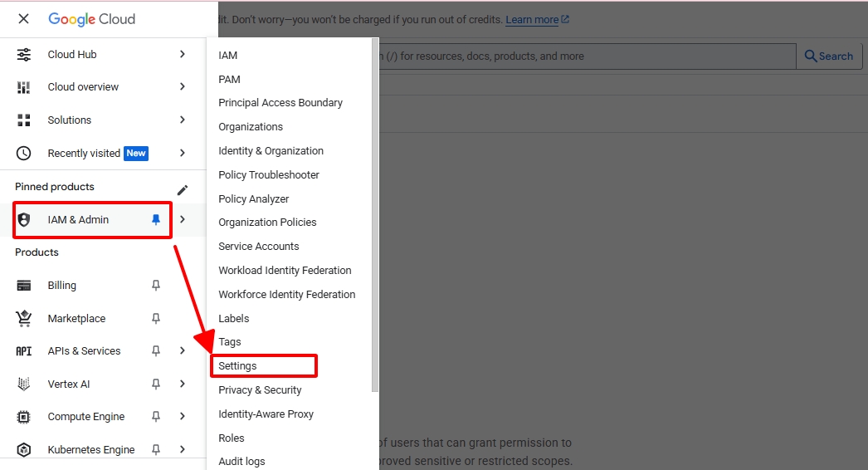Expand Vertex AI submenu chevron
868x470 pixels.
pyautogui.click(x=183, y=384)
